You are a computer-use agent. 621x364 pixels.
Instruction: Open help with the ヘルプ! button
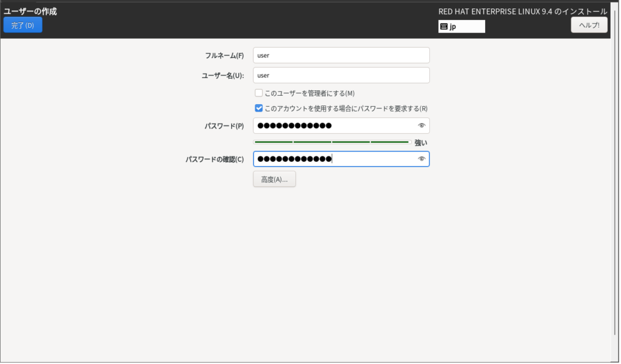pos(589,25)
